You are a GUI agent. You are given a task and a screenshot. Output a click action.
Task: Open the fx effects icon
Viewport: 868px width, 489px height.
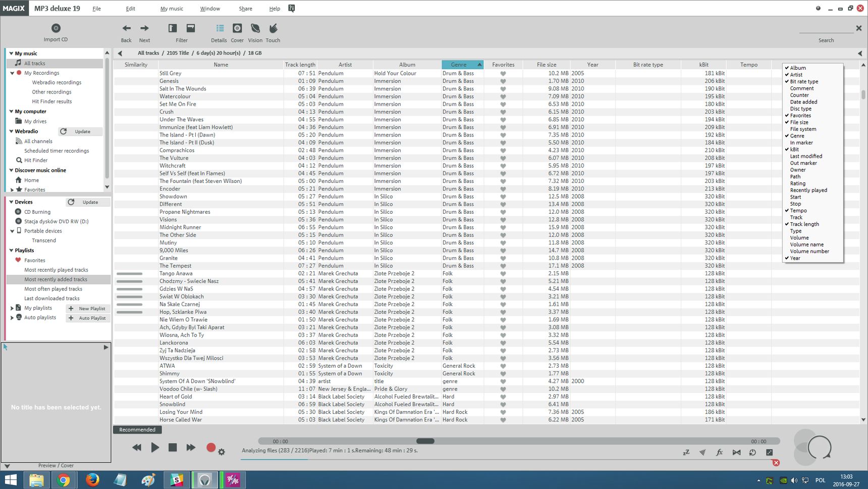click(720, 453)
